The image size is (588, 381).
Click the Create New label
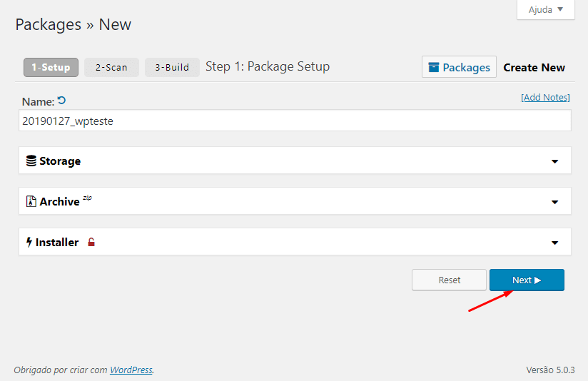[534, 67]
